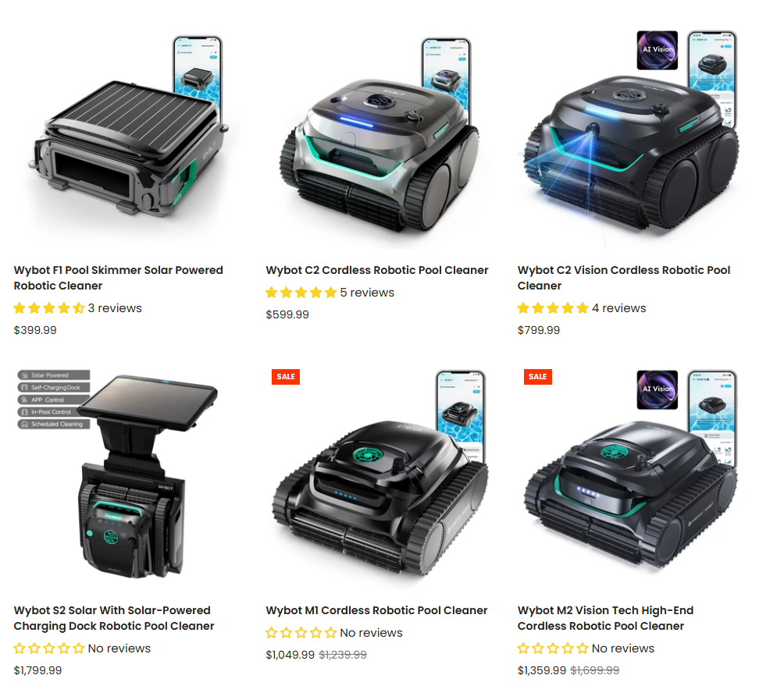
Task: Click the Scheduled Cleaning feature tag
Action: click(x=54, y=425)
